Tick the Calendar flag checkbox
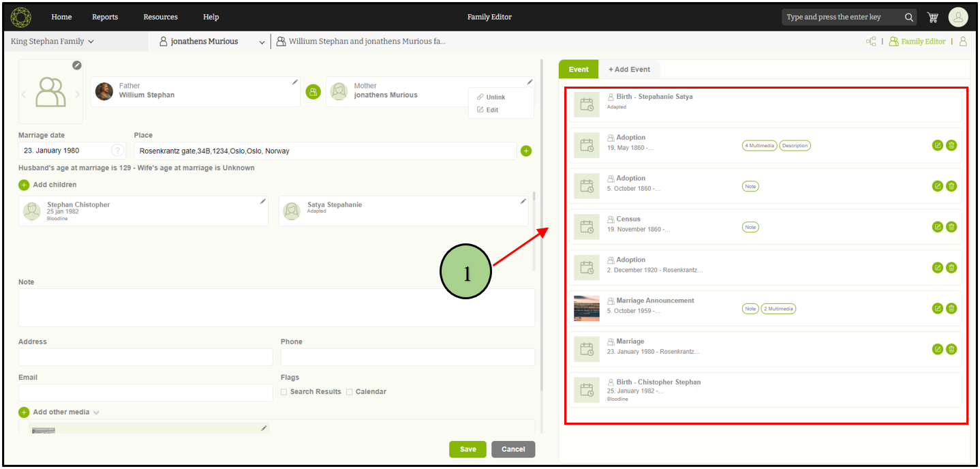This screenshot has height=469, width=980. (350, 392)
